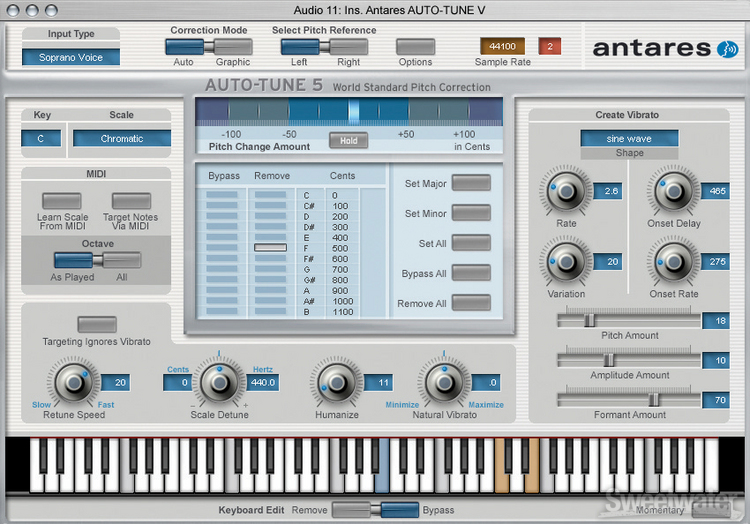Click the Onset Rate knob
The height and width of the screenshot is (524, 750).
click(x=672, y=261)
